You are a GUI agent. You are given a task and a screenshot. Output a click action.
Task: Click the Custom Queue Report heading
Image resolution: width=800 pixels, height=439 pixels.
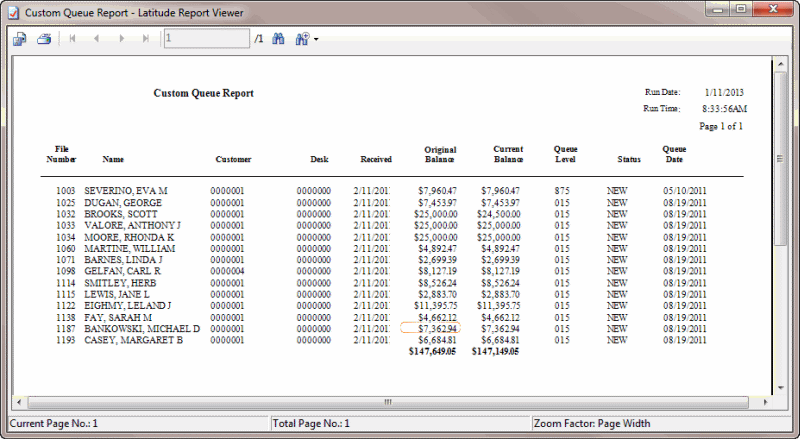203,93
